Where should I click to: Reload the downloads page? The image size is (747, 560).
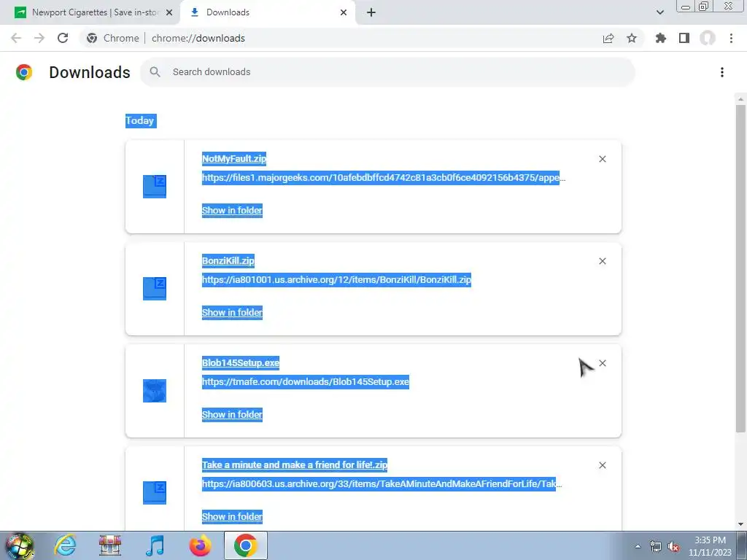(x=63, y=38)
